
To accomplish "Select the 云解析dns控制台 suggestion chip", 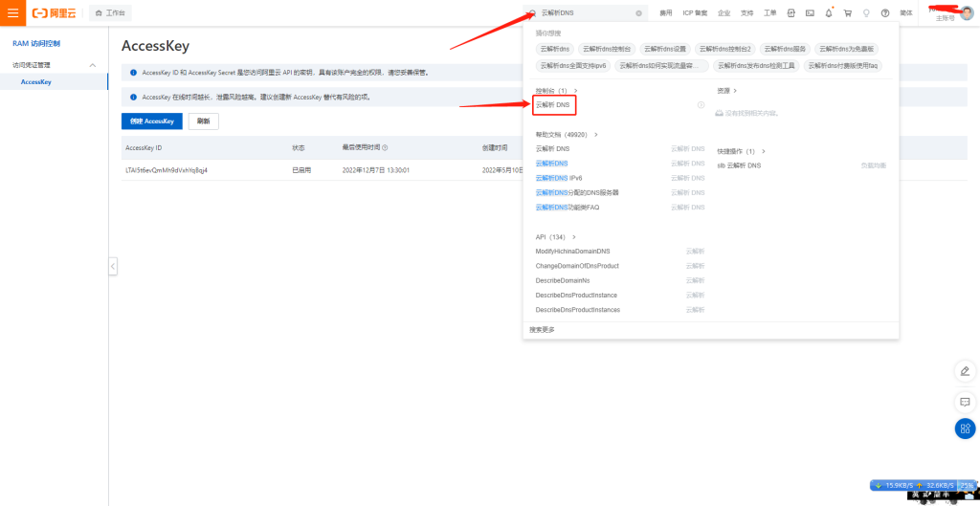I will 608,49.
